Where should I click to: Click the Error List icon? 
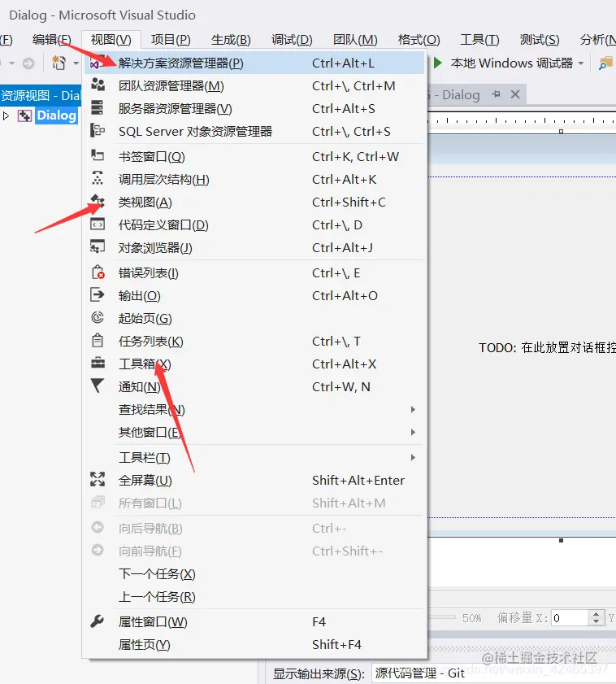pyautogui.click(x=98, y=272)
